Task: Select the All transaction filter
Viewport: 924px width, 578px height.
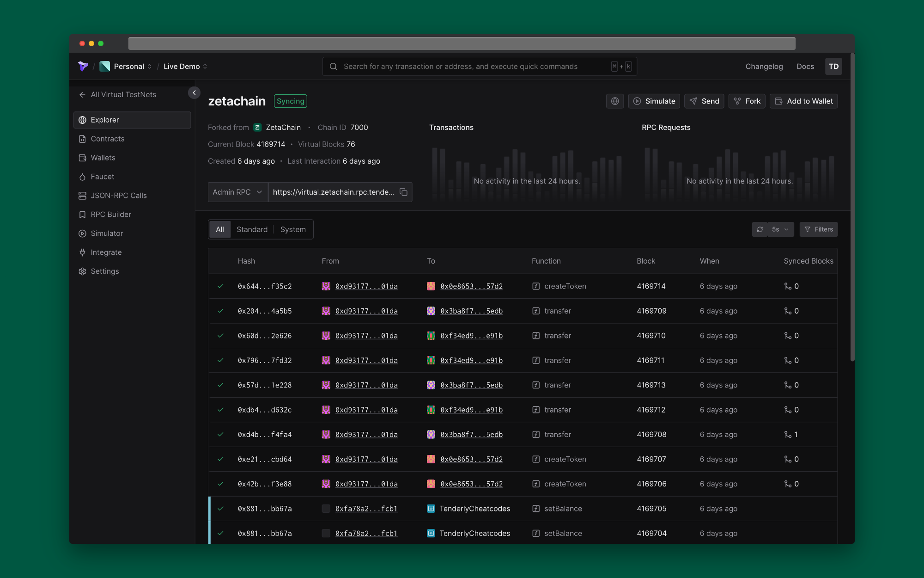Action: 220,229
